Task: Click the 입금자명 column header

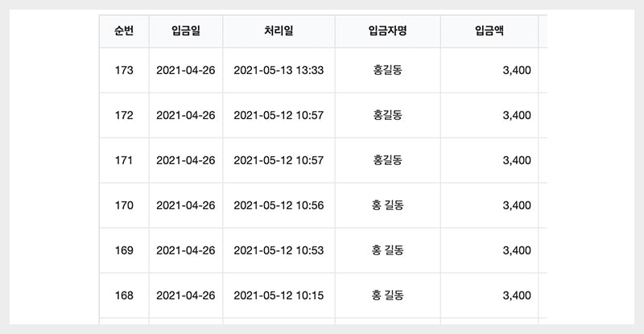Action: [x=387, y=31]
